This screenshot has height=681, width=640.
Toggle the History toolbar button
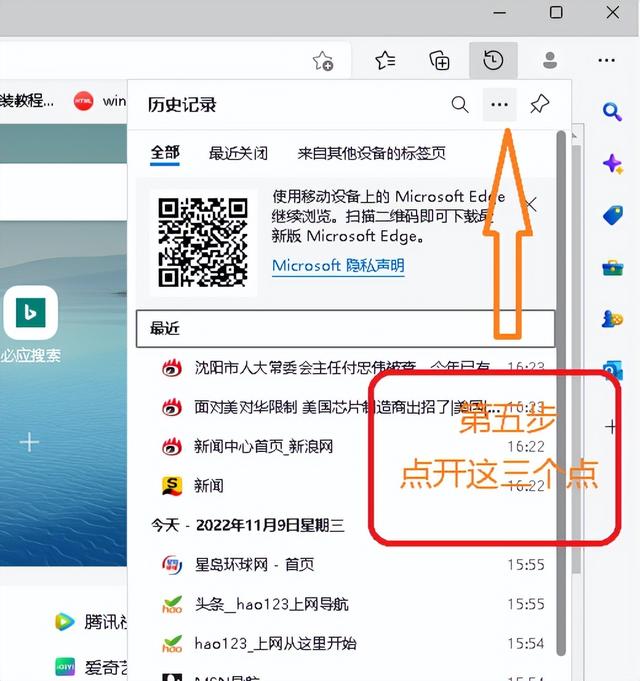point(493,60)
